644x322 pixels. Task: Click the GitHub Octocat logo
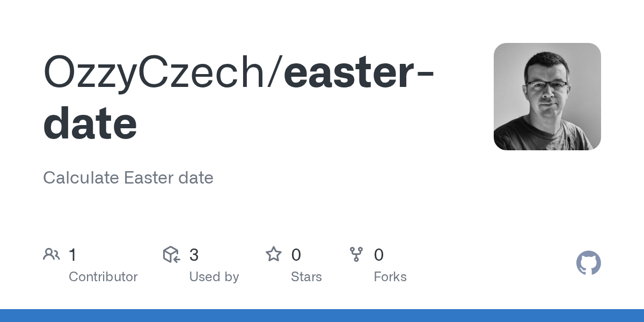point(588,264)
